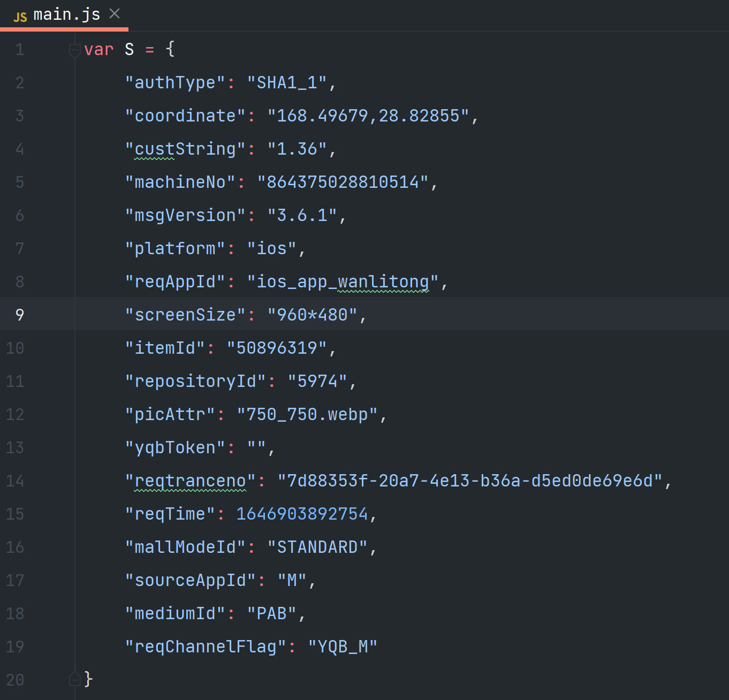Screen dimensions: 729x700
Task: Click the "machineNo" key
Action: [180, 182]
